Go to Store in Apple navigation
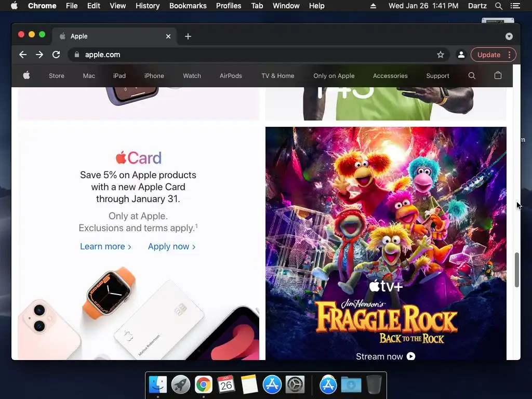Viewport: 532px width, 399px height. [x=57, y=76]
